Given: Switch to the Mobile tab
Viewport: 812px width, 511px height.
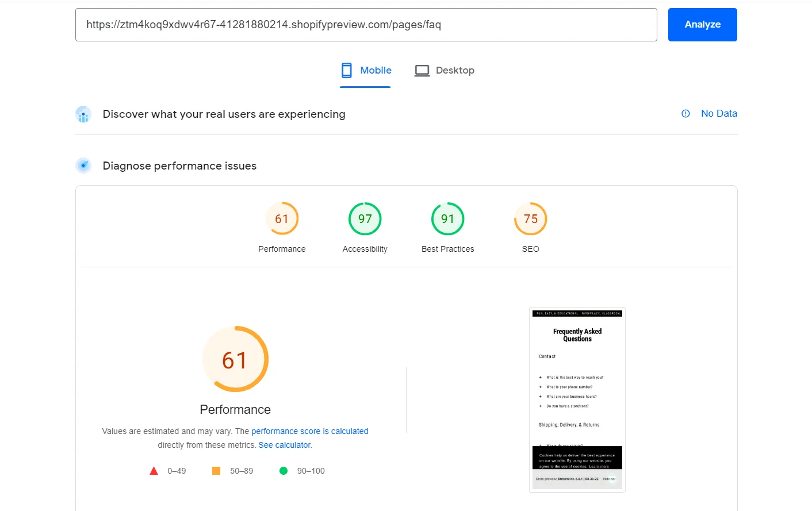Looking at the screenshot, I should pyautogui.click(x=365, y=71).
